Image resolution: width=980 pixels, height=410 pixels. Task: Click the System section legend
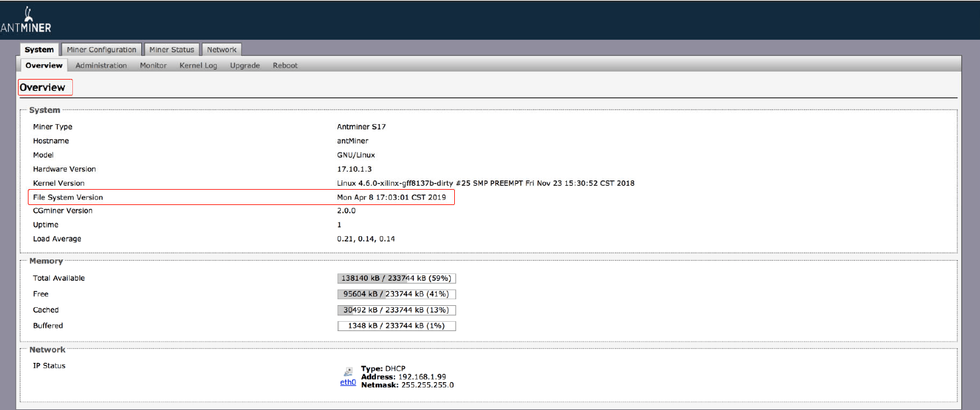click(x=44, y=110)
